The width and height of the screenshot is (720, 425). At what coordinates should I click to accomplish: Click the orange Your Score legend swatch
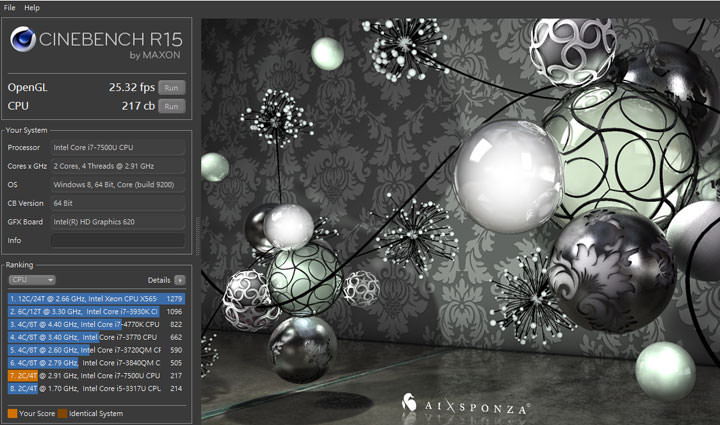[12, 411]
